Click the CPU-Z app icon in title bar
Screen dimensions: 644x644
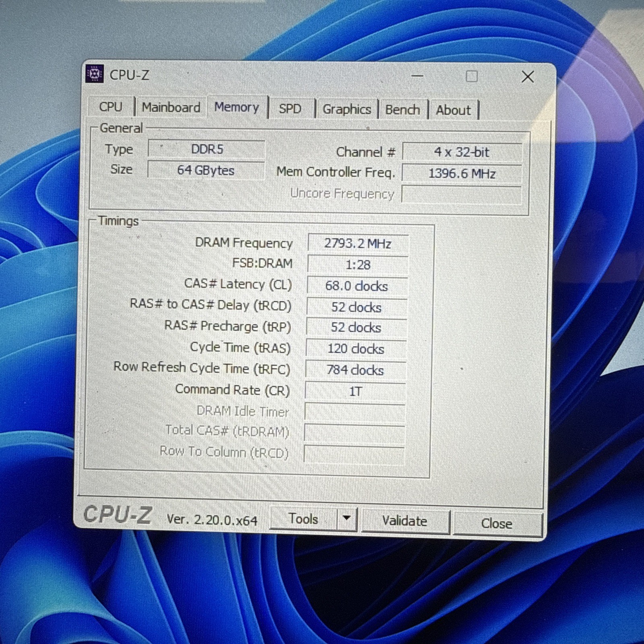click(x=95, y=74)
